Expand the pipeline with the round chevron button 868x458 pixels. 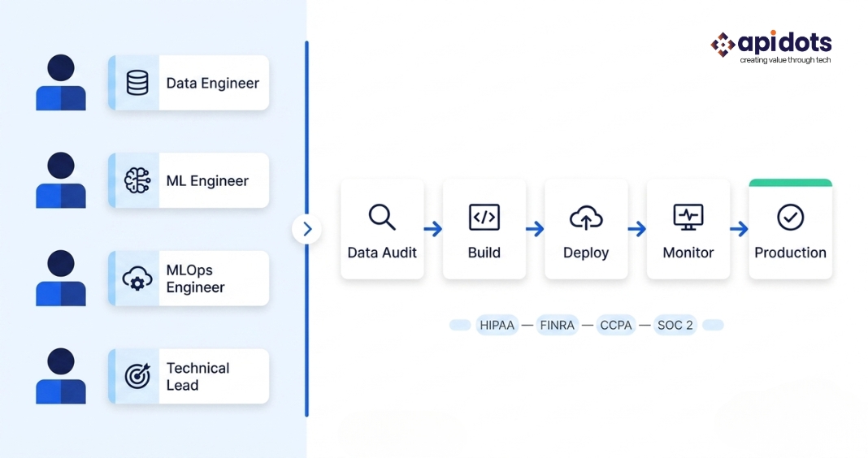(306, 229)
